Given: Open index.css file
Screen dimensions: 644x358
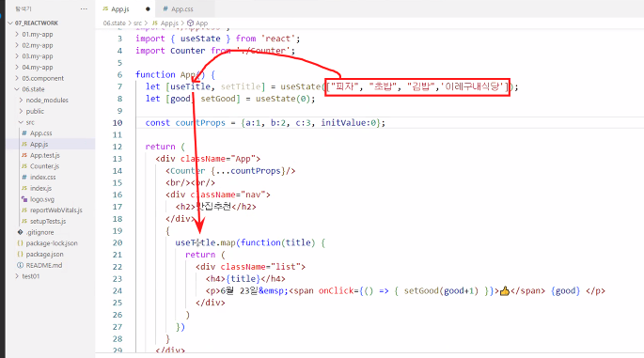Looking at the screenshot, I should coord(42,178).
